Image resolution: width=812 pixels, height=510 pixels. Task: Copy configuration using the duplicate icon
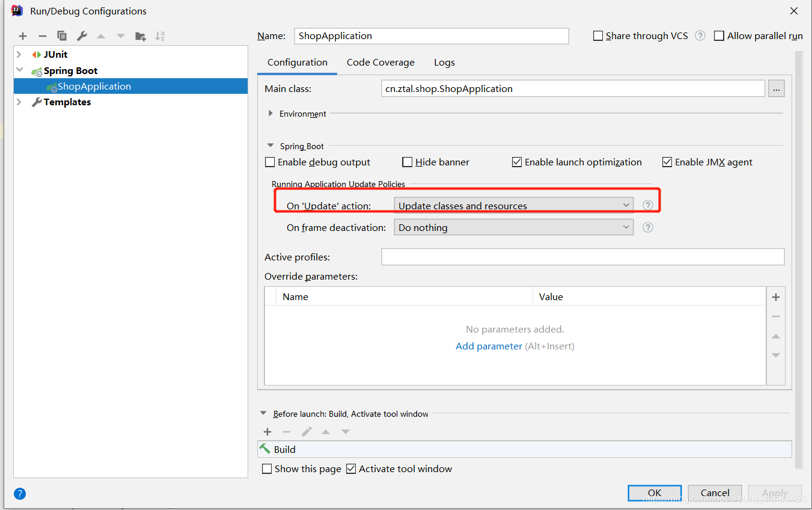coord(62,36)
